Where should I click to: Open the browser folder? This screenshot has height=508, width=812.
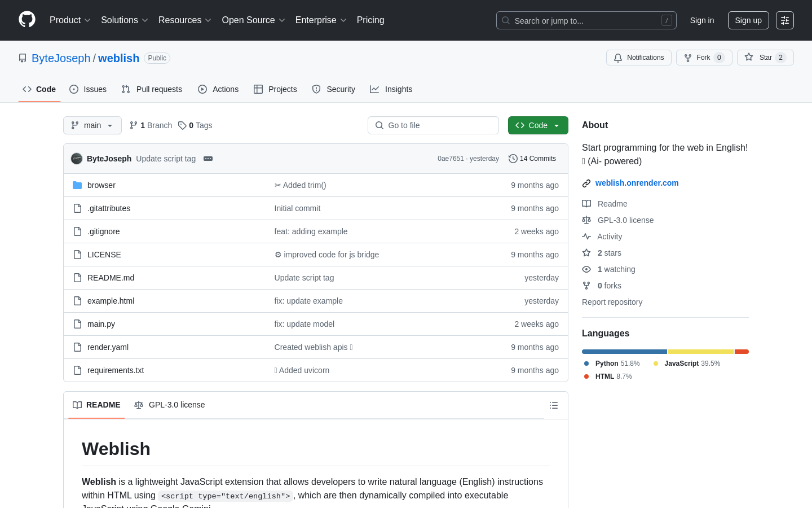click(x=101, y=185)
